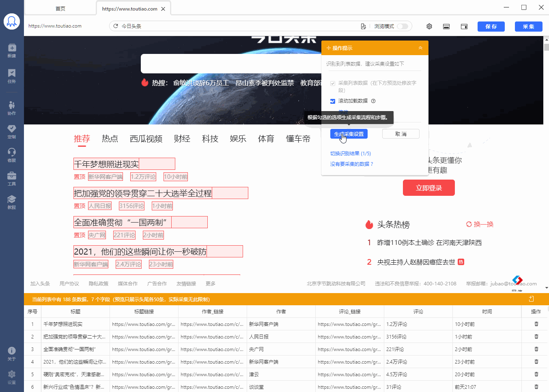Click the 人民日报 cell in row 2
The height and width of the screenshot is (392, 549).
click(281, 336)
